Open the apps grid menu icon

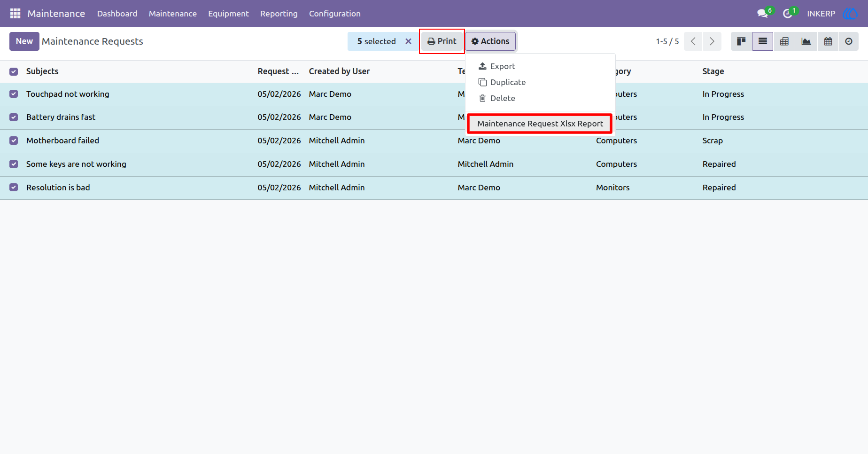pyautogui.click(x=15, y=14)
